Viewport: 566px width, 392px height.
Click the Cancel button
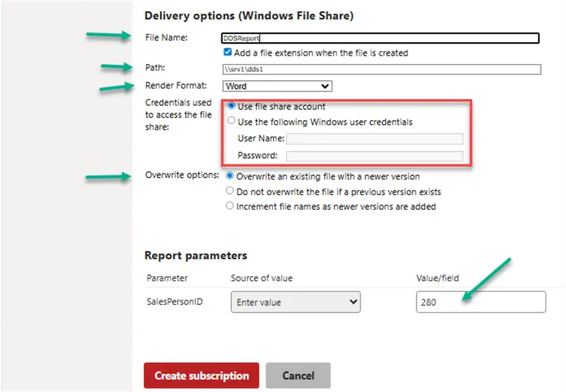(x=298, y=376)
